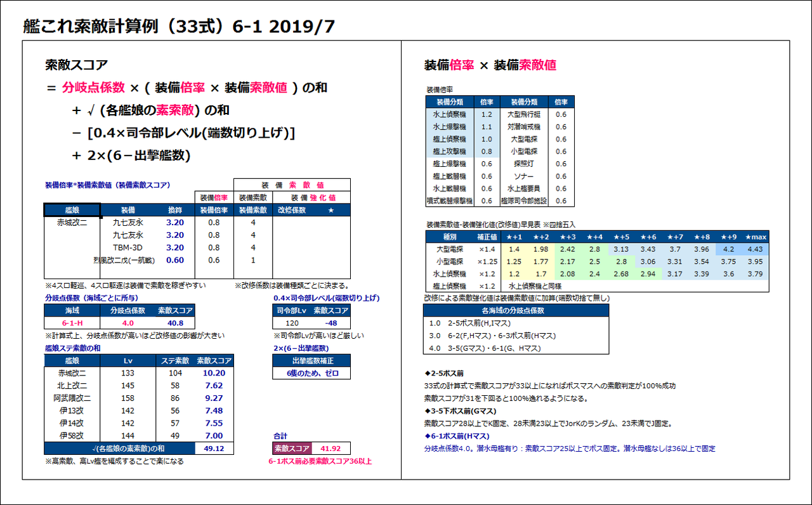Select the 種別 header cell

[x=450, y=237]
